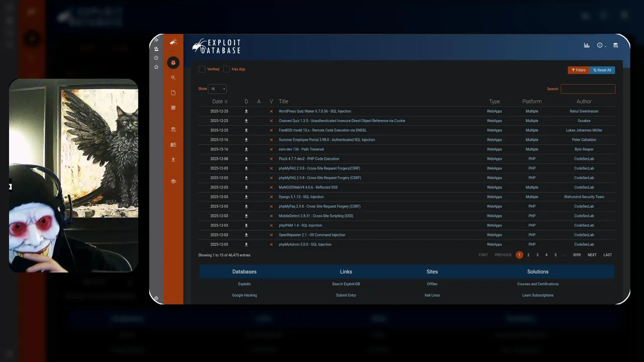
Task: Open the Shellcodes chip sidebar icon
Action: 173,108
